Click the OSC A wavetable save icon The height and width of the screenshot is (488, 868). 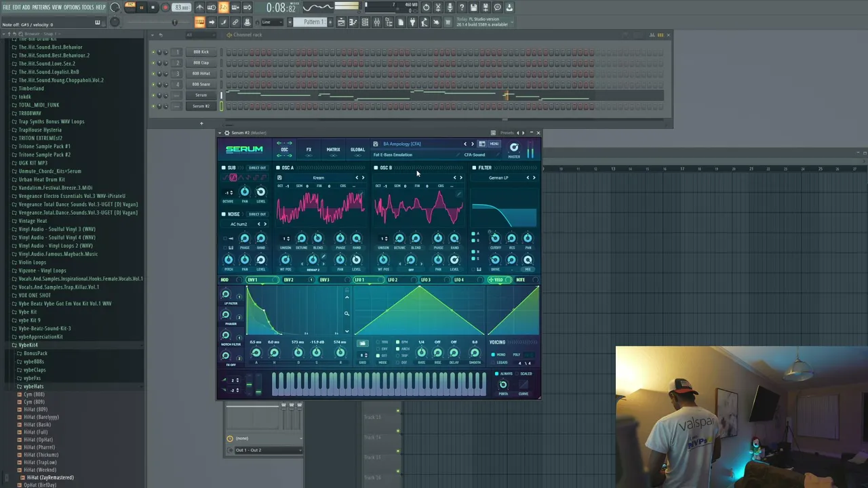(x=279, y=178)
